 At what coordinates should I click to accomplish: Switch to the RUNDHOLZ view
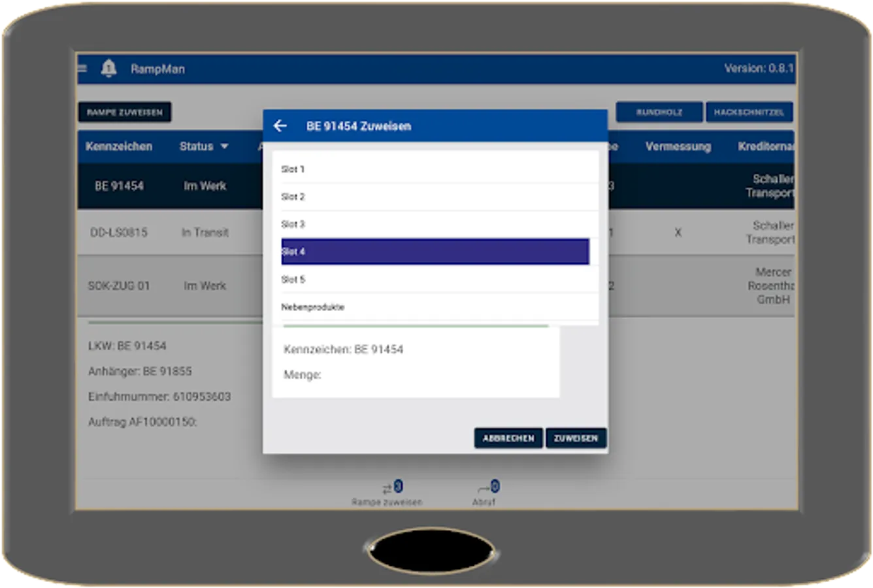pyautogui.click(x=660, y=112)
